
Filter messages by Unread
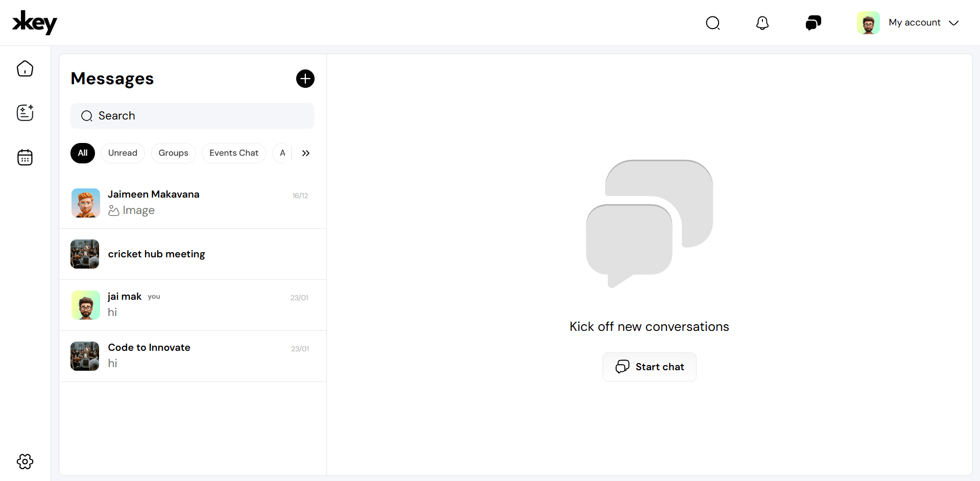(x=123, y=153)
